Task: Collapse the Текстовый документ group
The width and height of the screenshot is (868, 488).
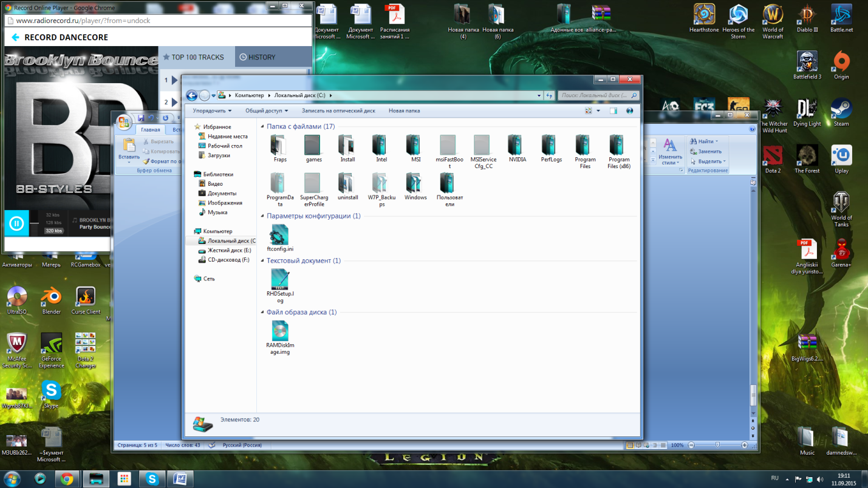Action: tap(262, 261)
